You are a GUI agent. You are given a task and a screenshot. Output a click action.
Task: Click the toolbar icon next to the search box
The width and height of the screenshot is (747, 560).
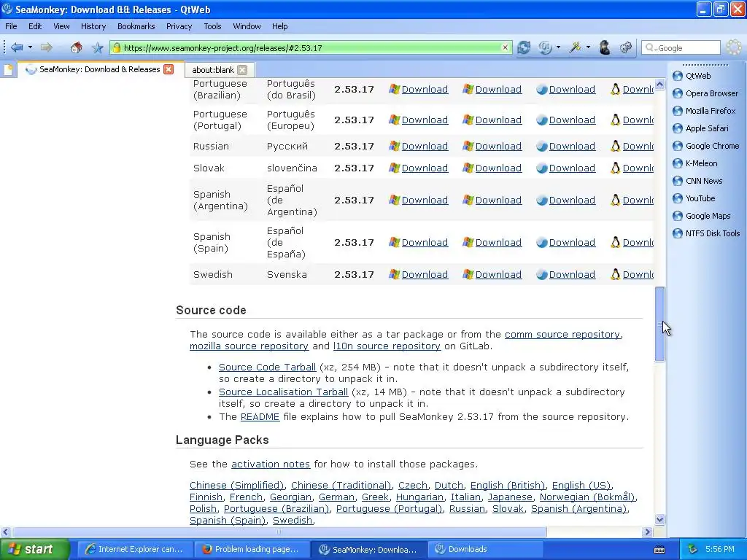[x=625, y=47]
